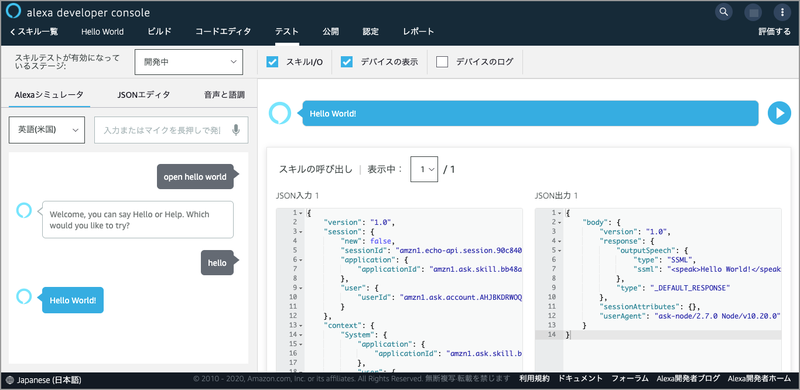This screenshot has width=800, height=390.
Task: Click the top Hello World! response bar
Action: pyautogui.click(x=530, y=113)
